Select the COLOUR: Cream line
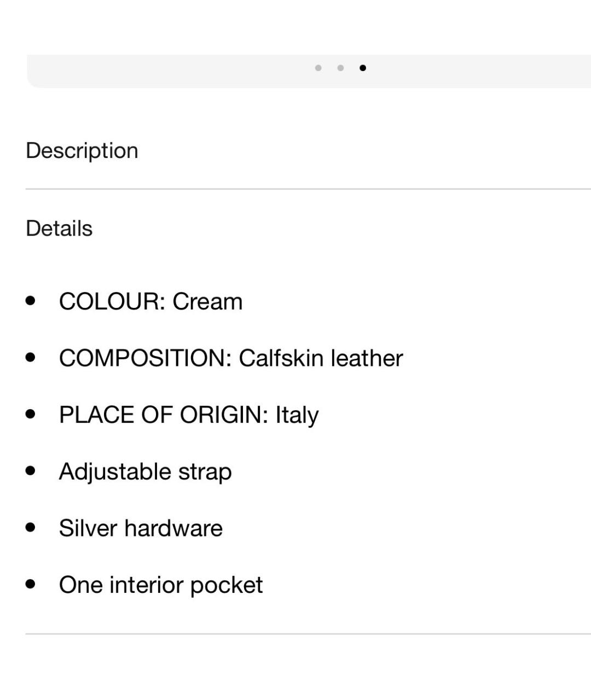This screenshot has height=700, width=591. click(150, 301)
